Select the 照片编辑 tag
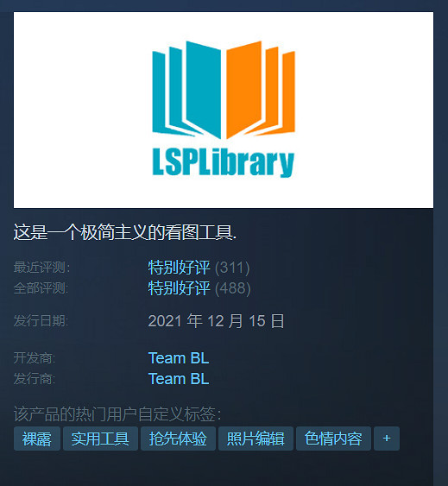The width and height of the screenshot is (448, 486). click(x=256, y=439)
